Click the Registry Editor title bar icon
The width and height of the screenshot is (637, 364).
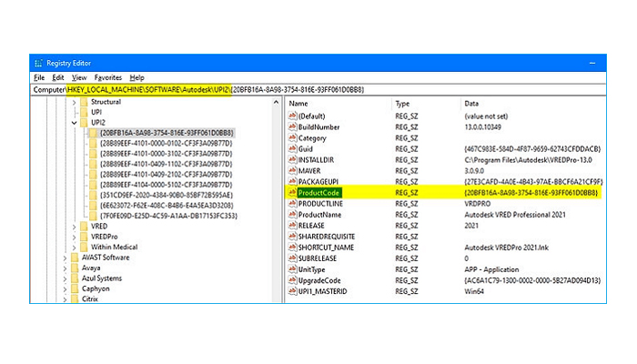tap(38, 63)
